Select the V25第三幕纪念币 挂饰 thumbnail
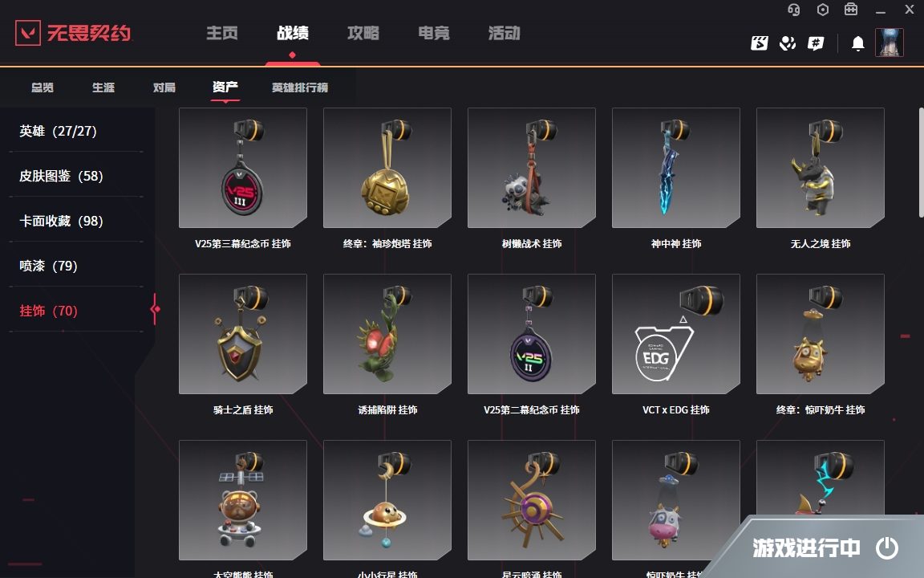Screen dimensions: 924x578 tap(243, 168)
